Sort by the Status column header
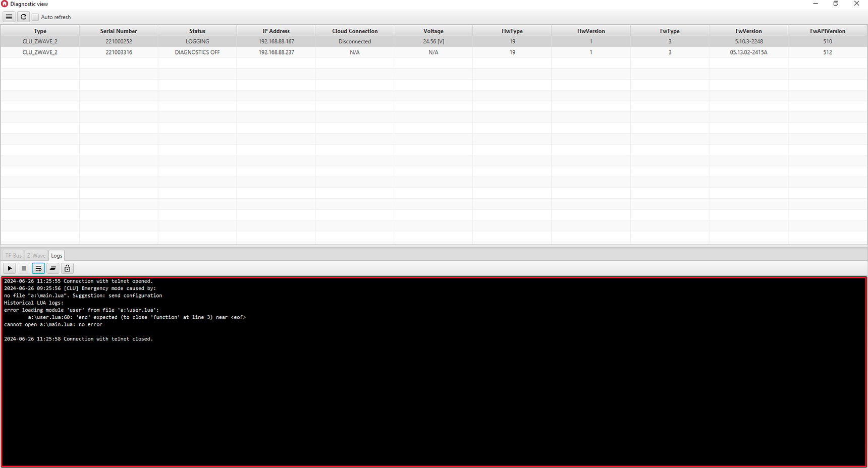Screen dimensions: 868x468 197,31
